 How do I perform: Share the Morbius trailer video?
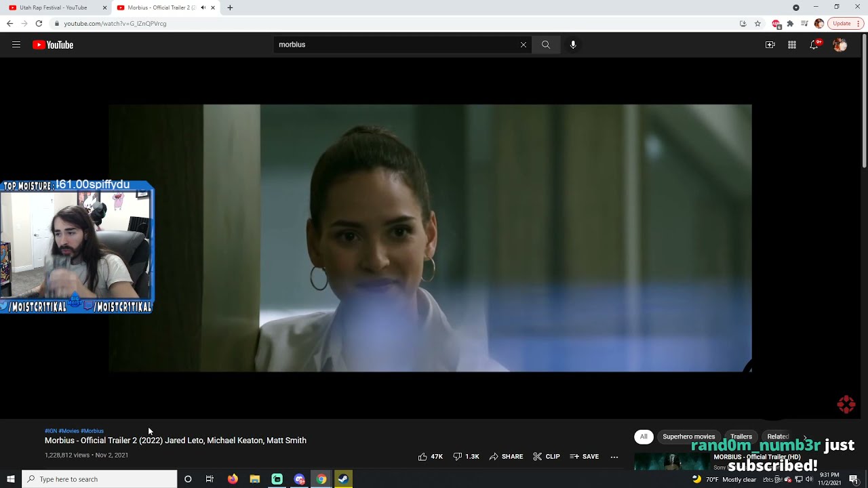tap(506, 457)
